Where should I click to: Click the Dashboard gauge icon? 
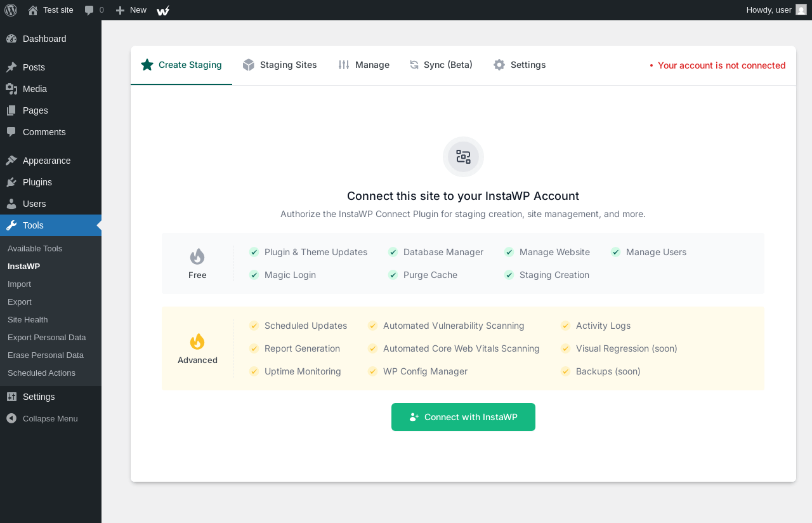click(11, 39)
